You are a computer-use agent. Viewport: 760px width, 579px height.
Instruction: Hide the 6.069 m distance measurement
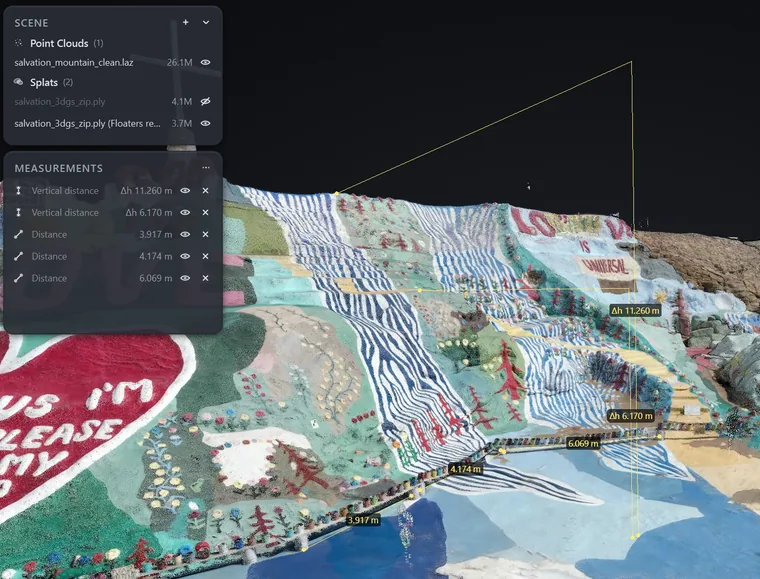tap(185, 278)
